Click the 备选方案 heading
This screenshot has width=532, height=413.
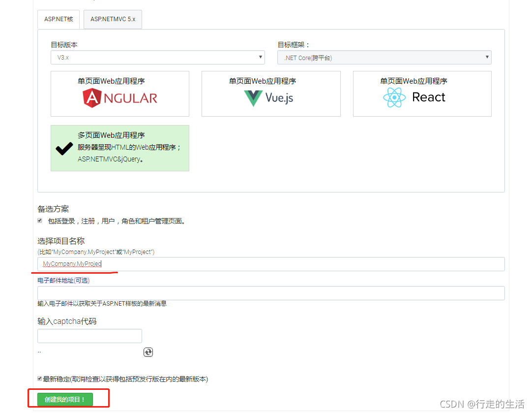click(53, 209)
